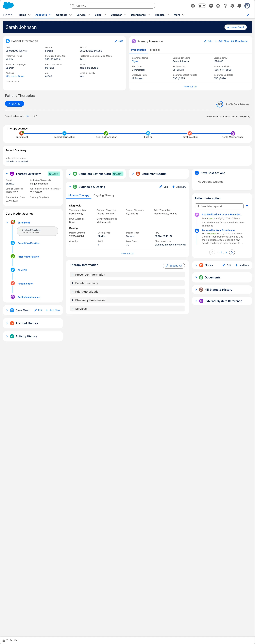Switch to the Ongoing Therapy tab
The image size is (255, 644).
(104, 196)
